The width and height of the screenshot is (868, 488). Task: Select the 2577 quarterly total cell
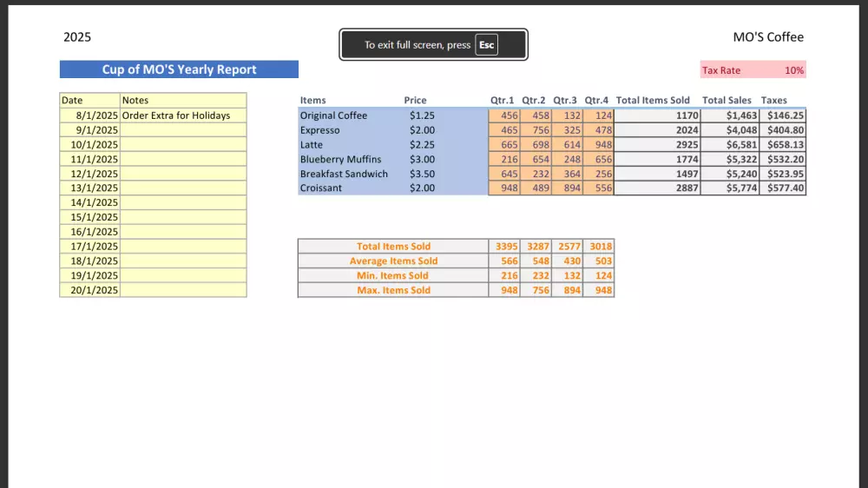coord(567,246)
